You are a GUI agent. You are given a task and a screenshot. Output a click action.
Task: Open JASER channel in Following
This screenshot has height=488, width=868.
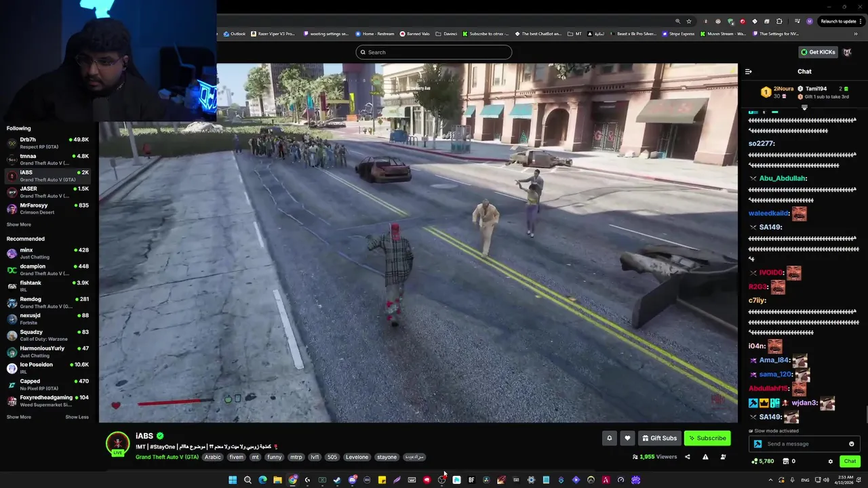47,192
